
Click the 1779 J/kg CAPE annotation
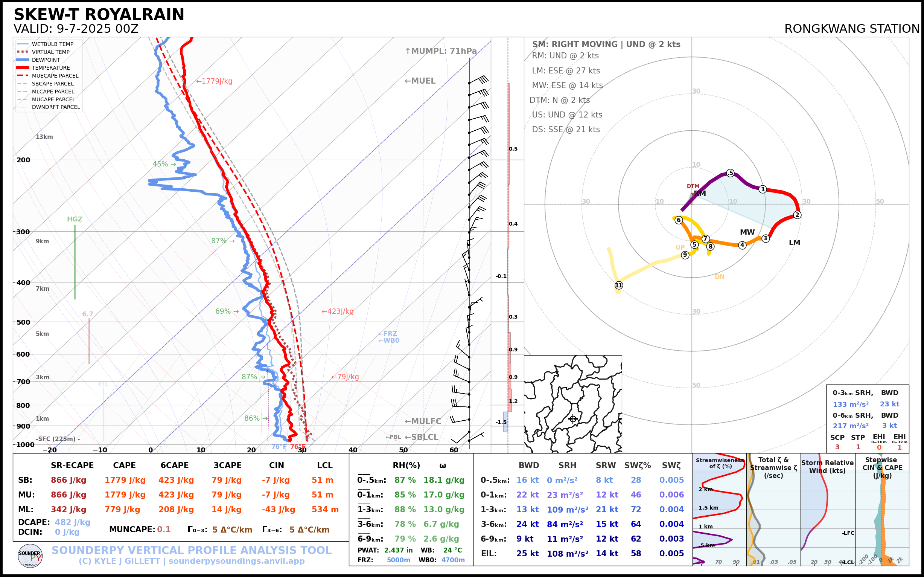[x=214, y=81]
